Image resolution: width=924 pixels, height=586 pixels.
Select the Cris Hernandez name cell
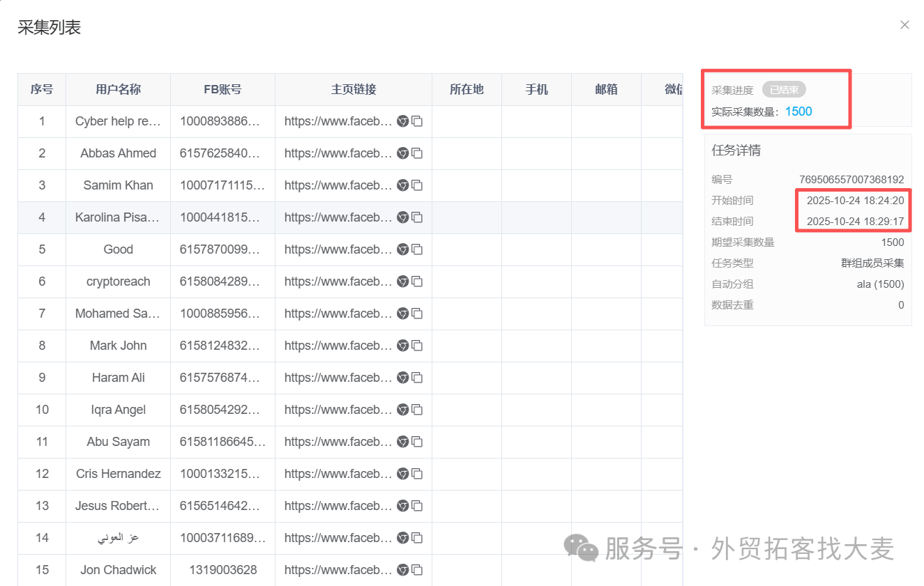(x=119, y=474)
